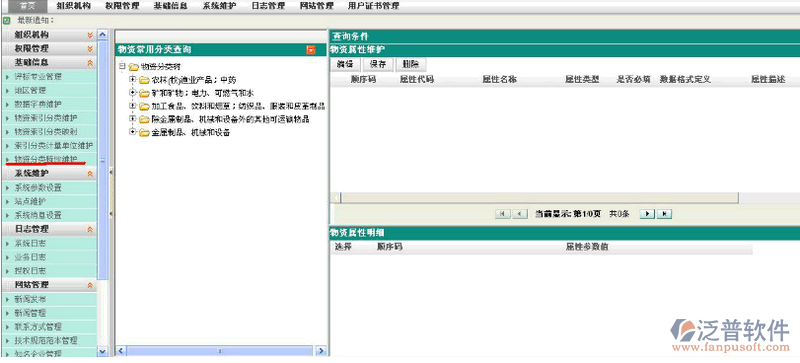
Task: Click sidebar scroll down arrow
Action: (x=103, y=351)
